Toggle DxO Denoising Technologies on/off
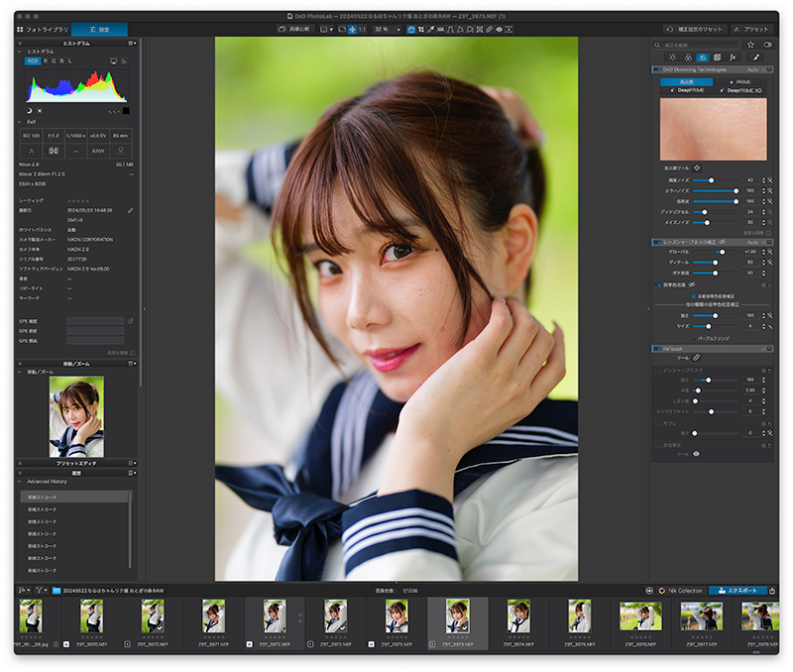The height and width of the screenshot is (672, 793). pos(657,69)
